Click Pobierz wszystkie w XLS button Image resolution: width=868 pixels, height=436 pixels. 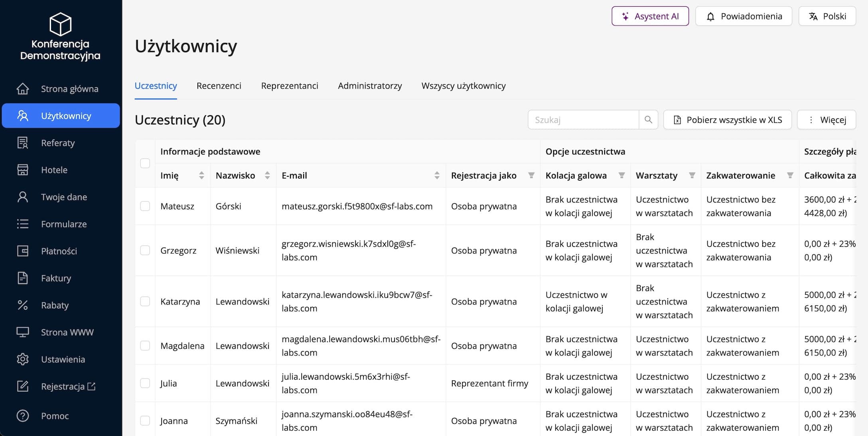pyautogui.click(x=727, y=120)
